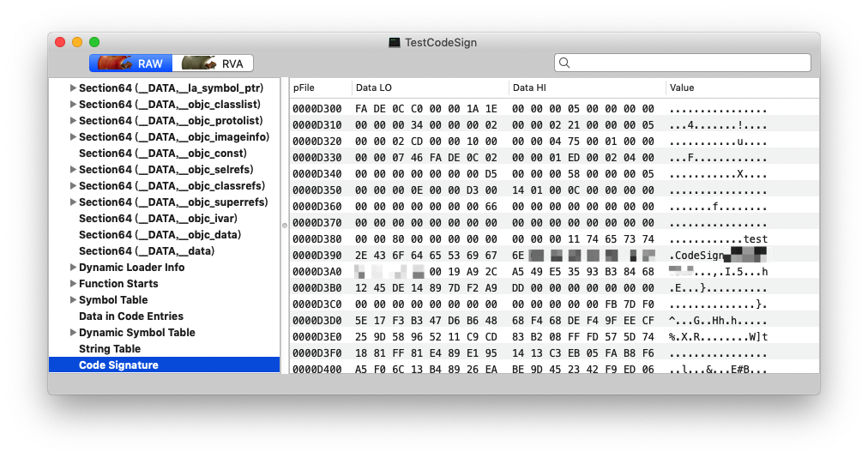The width and height of the screenshot is (868, 458).
Task: Select hex row at offset 0000D400
Action: coord(554,368)
